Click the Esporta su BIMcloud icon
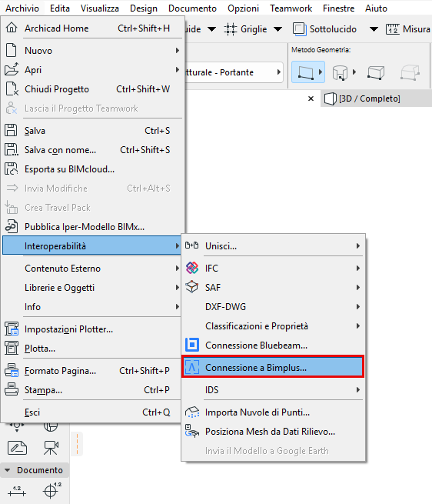The image size is (432, 504). pyautogui.click(x=12, y=169)
